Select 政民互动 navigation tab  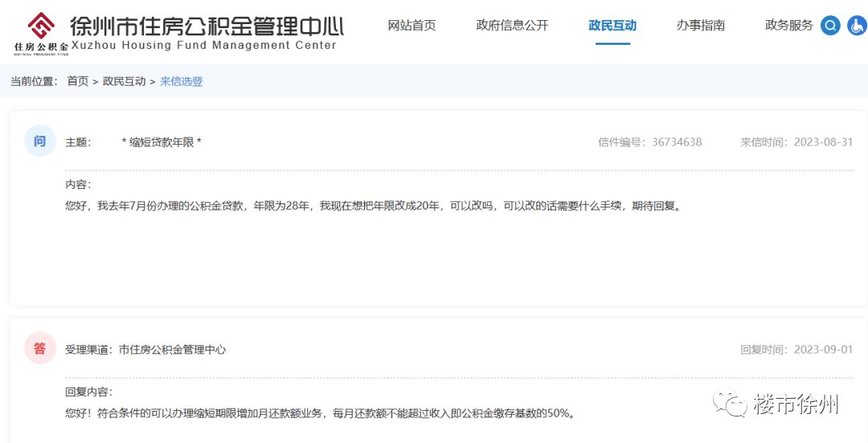tap(612, 26)
